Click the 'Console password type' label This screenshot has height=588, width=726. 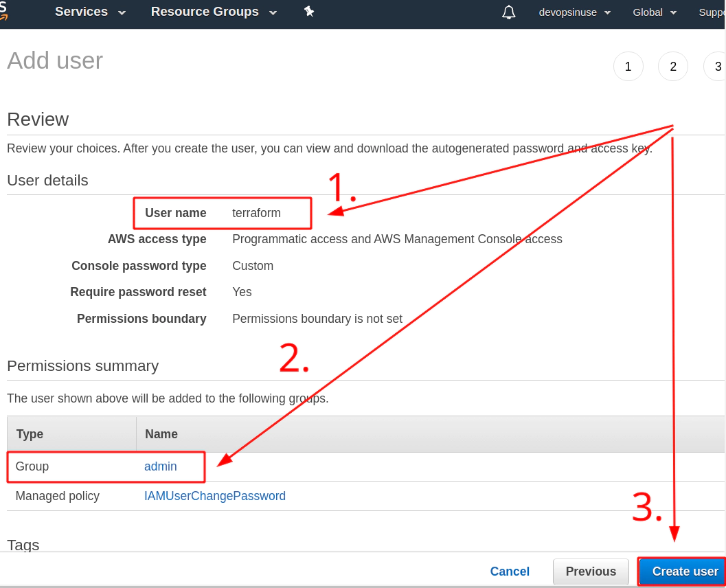[139, 266]
